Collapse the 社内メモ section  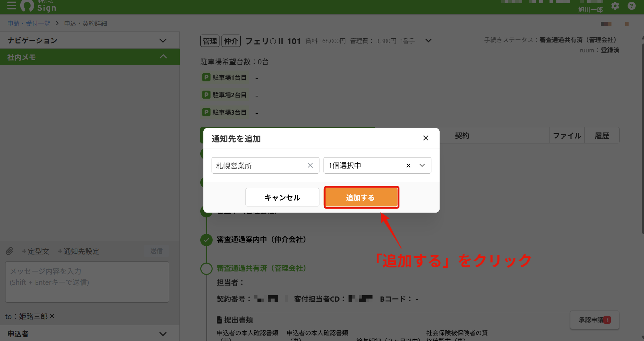[90, 57]
